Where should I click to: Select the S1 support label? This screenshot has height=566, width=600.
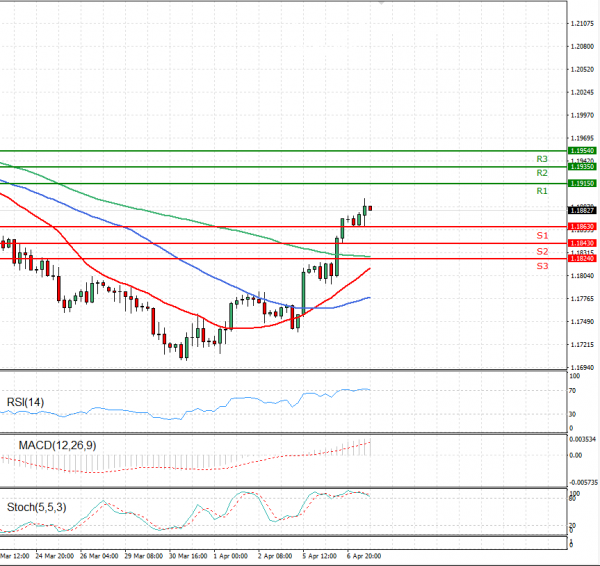[541, 235]
